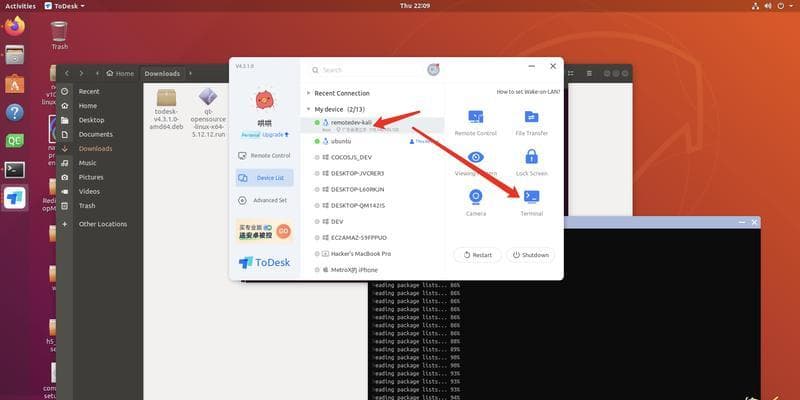
Task: Click the network icon in the top bar
Action: tap(756, 6)
